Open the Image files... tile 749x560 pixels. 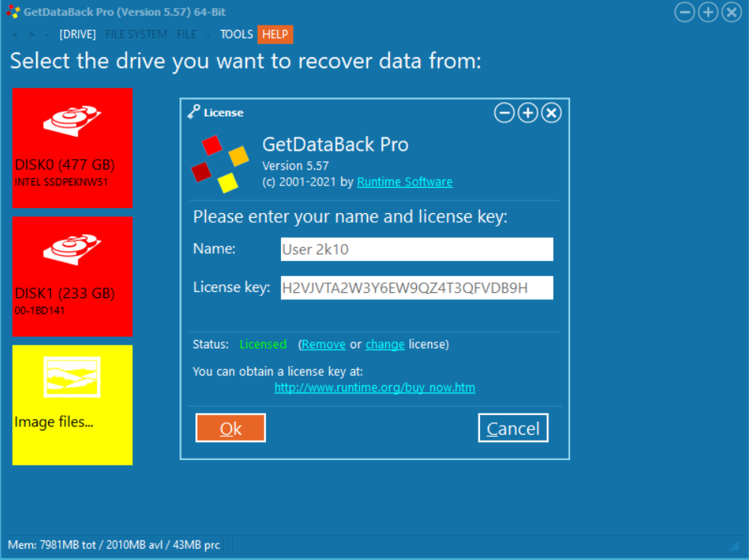72,405
